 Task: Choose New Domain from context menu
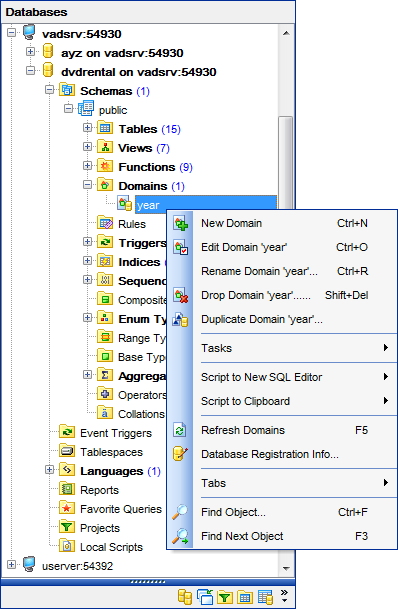pyautogui.click(x=282, y=223)
